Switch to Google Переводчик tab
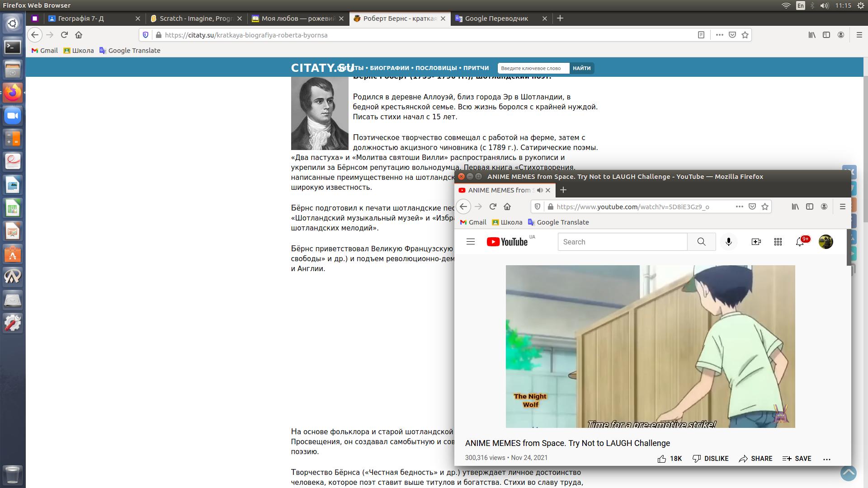The height and width of the screenshot is (488, 868). pyautogui.click(x=496, y=19)
